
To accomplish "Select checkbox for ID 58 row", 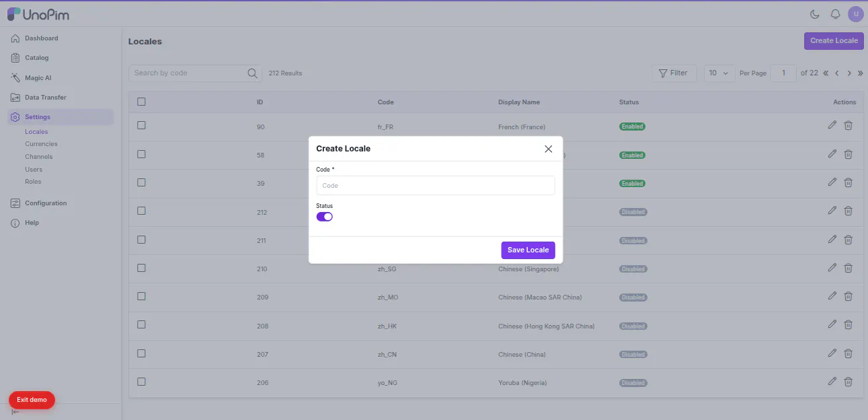I will pos(141,153).
